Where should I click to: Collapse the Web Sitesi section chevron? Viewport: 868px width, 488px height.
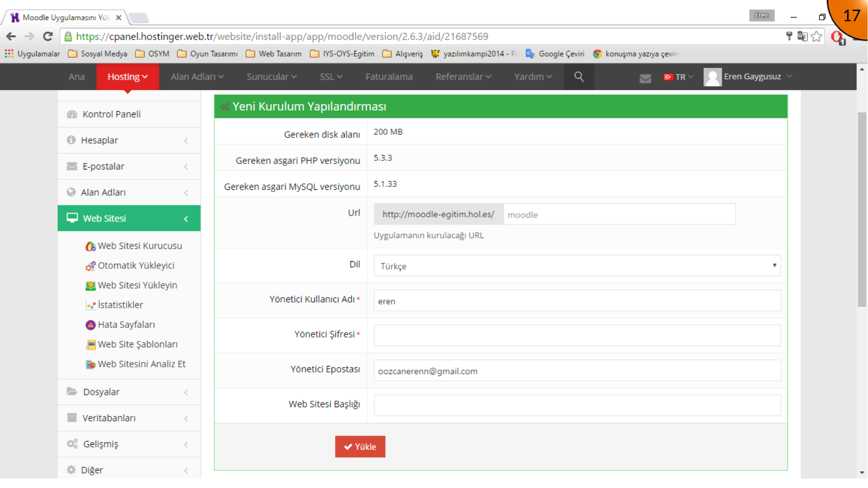[186, 219]
